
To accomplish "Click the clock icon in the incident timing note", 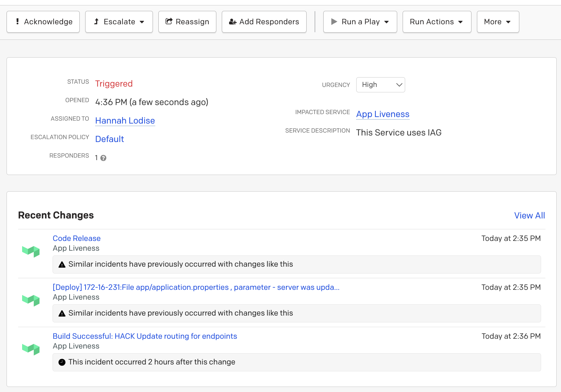I will [62, 362].
